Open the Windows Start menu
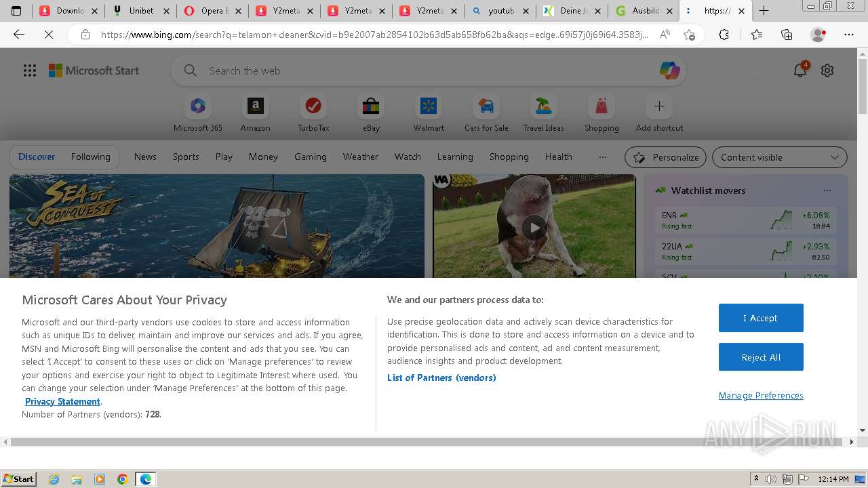Viewport: 868px width, 488px height. coord(18,479)
